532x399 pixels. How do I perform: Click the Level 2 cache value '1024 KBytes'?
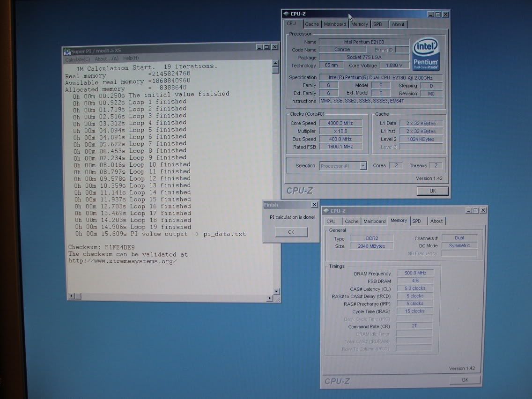point(421,139)
